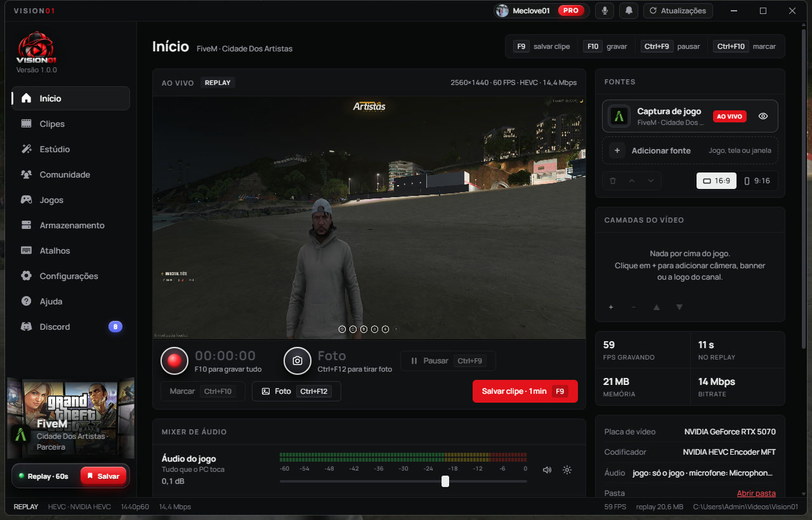Open the Estúdio section in the sidebar
This screenshot has width=812, height=520.
click(x=70, y=149)
